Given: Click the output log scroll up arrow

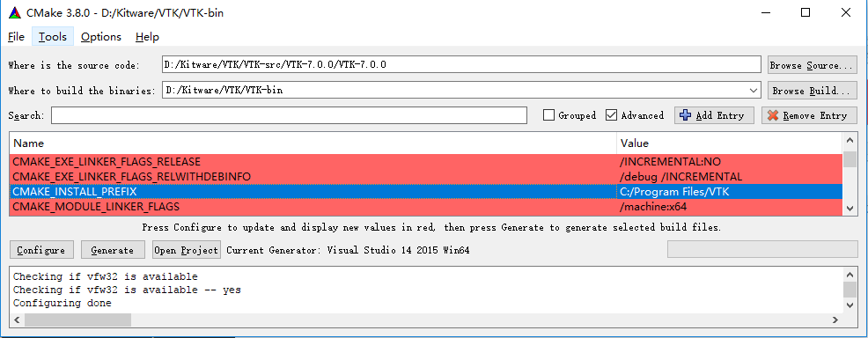Looking at the screenshot, I should 850,275.
